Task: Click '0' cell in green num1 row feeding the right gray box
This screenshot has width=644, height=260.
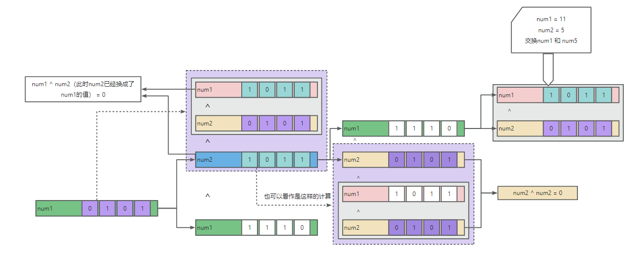Action: [449, 128]
